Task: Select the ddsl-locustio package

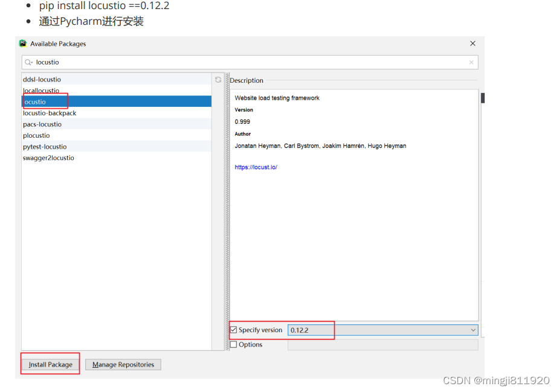Action: 117,80
